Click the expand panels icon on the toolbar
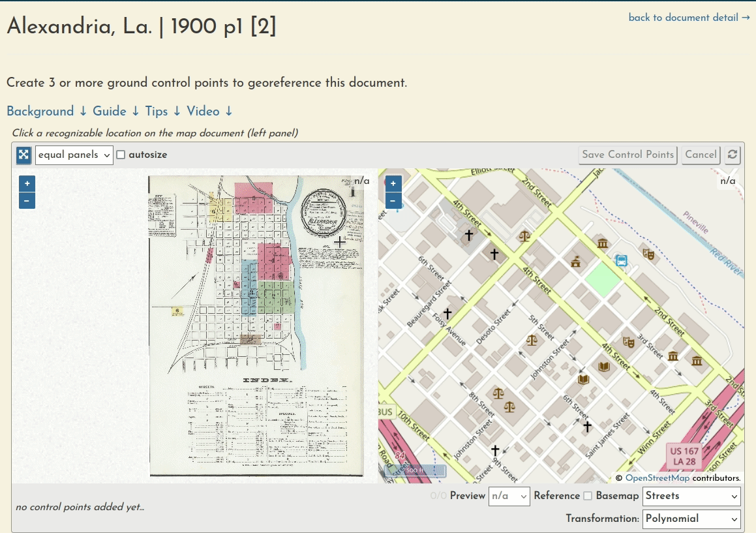This screenshot has height=533, width=756. 23,155
